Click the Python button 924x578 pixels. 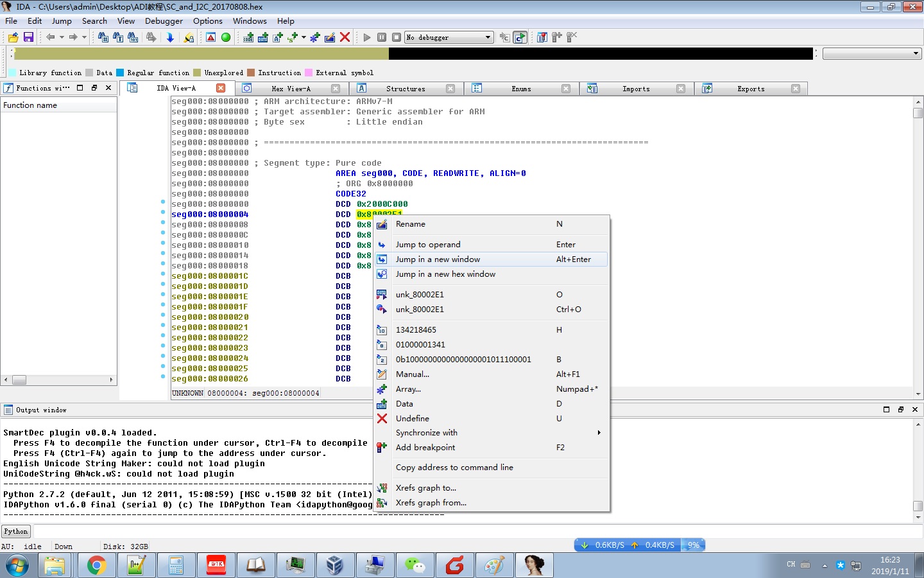[x=16, y=531]
